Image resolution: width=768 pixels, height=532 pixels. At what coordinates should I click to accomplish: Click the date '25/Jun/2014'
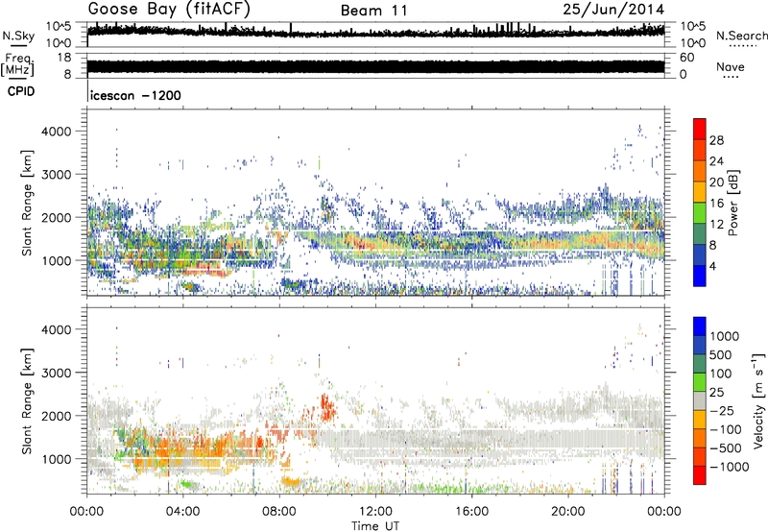click(x=613, y=10)
